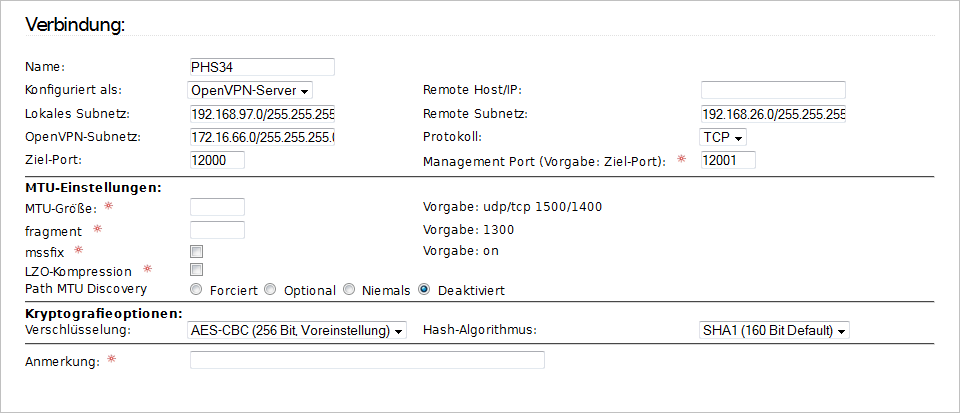
Task: Click the OpenVPN-Subnetz input field
Action: pyautogui.click(x=261, y=137)
